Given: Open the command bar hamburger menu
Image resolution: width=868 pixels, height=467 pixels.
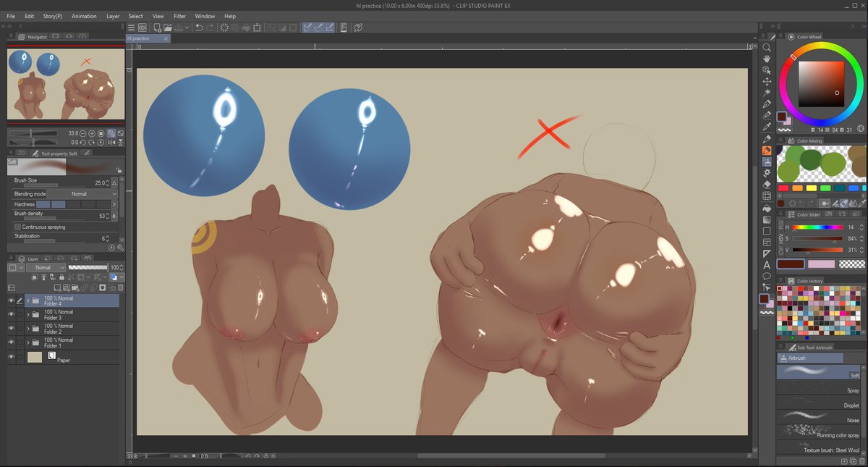Looking at the screenshot, I should point(132,28).
